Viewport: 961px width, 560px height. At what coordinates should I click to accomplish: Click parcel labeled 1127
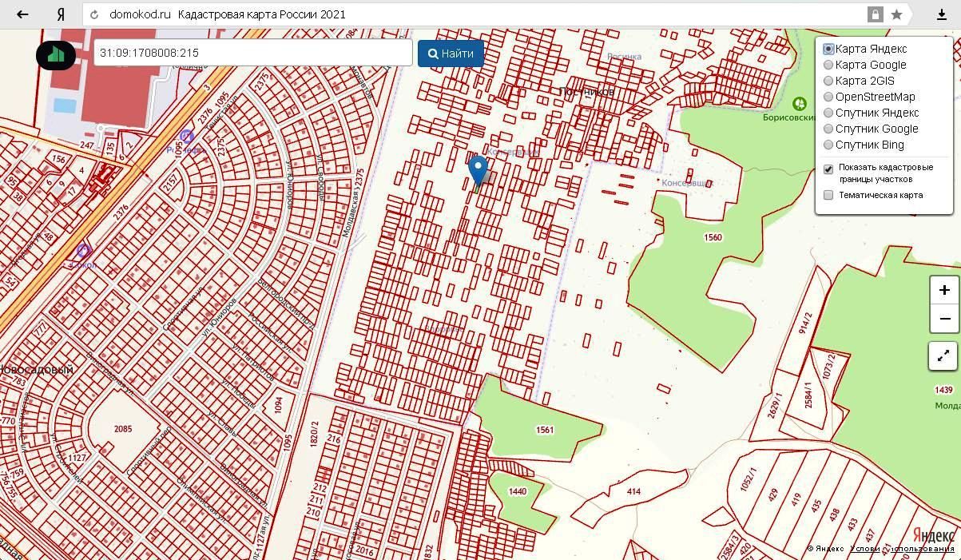(x=77, y=458)
